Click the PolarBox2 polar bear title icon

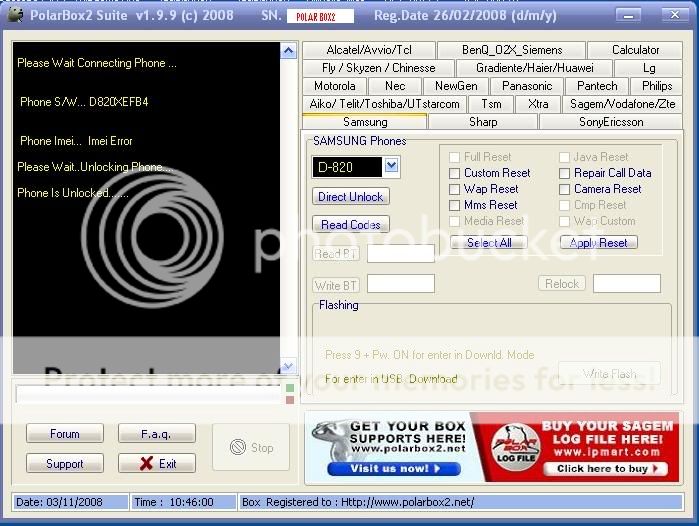tap(16, 15)
